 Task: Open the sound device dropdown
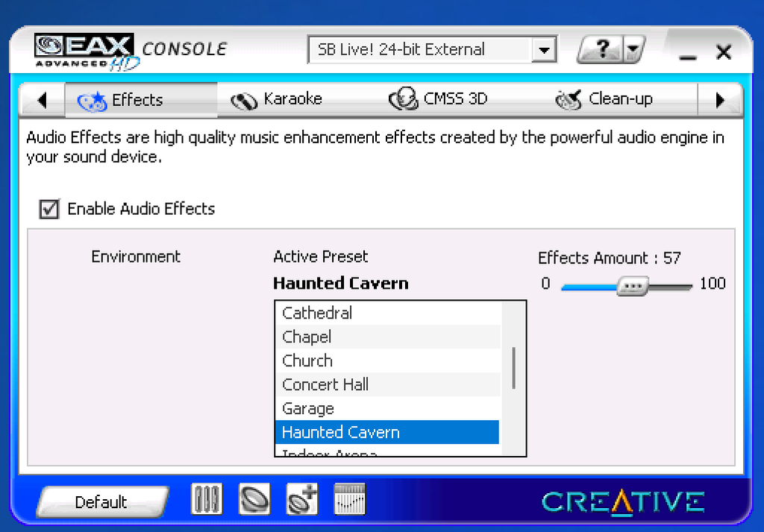point(545,49)
